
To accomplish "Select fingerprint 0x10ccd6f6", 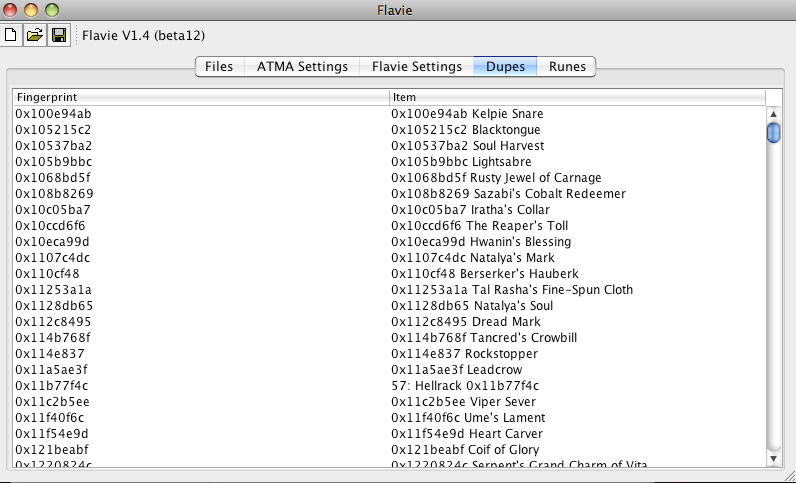I will (50, 226).
